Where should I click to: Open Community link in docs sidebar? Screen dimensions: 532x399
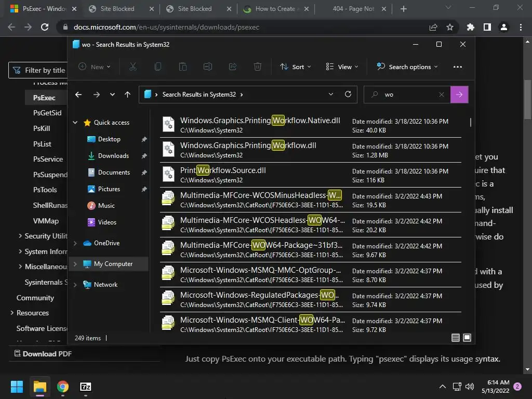(x=35, y=298)
